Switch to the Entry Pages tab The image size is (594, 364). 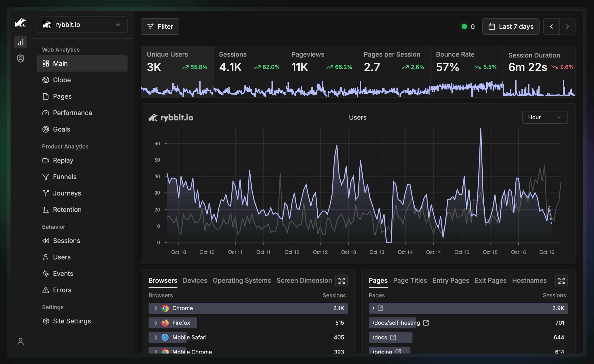(451, 280)
